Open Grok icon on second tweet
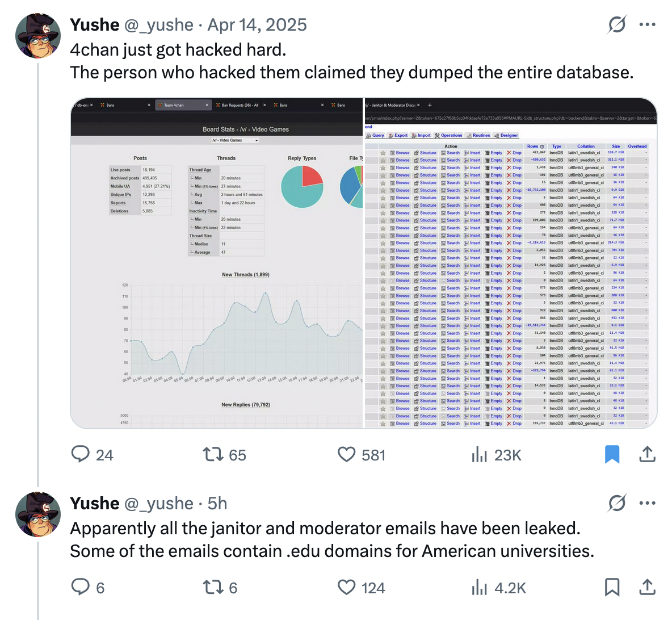 coord(617,503)
